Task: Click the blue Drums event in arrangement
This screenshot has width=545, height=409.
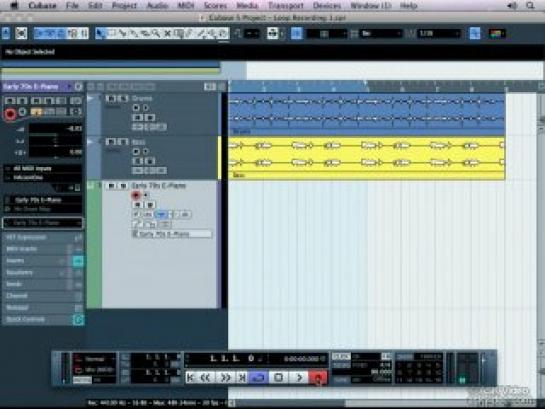Action: click(366, 114)
